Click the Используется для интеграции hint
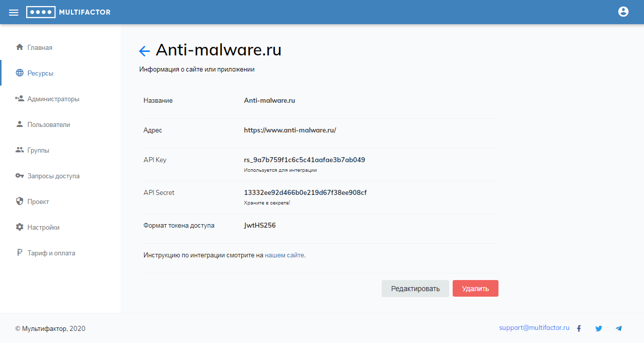The height and width of the screenshot is (343, 644). tap(280, 170)
